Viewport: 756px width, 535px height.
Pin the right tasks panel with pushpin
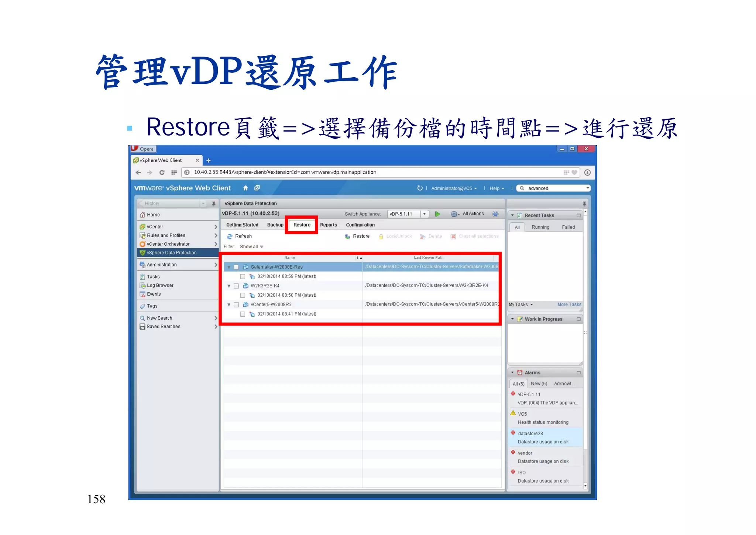click(584, 204)
